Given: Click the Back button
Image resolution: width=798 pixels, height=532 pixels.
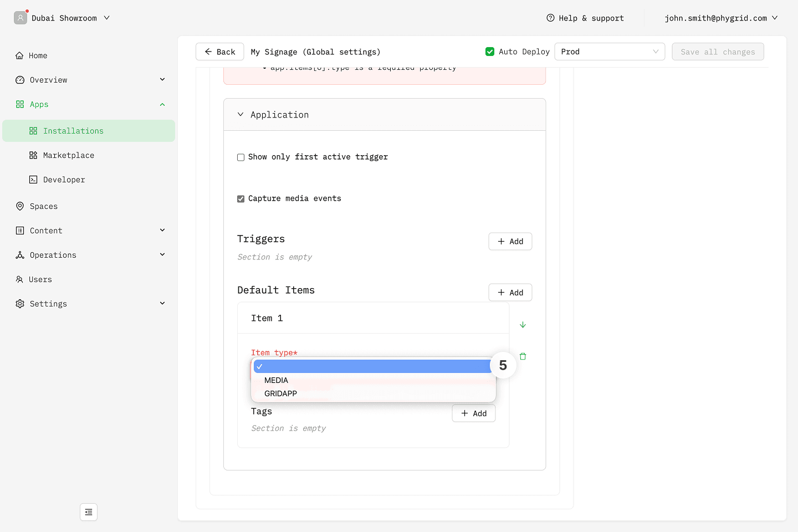Looking at the screenshot, I should 220,52.
